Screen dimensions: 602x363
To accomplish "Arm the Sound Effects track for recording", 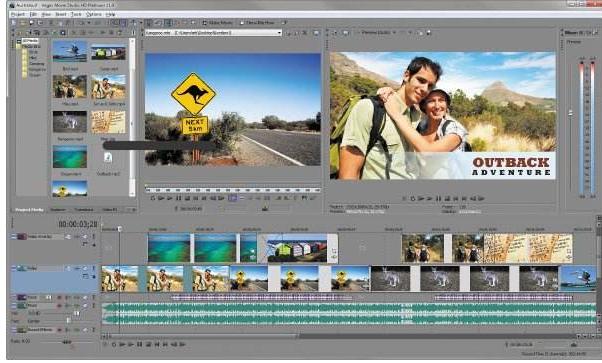I will (x=60, y=330).
